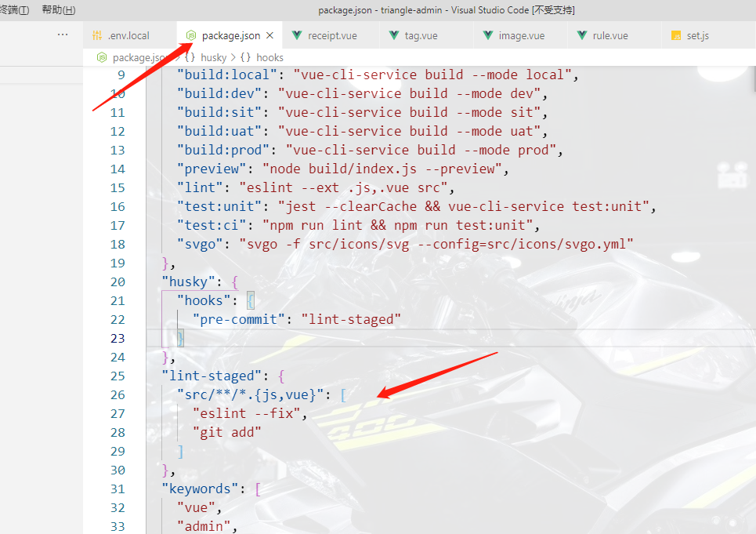Image resolution: width=756 pixels, height=534 pixels.
Task: Open the hooks breadcrumb dropdown
Action: [269, 56]
